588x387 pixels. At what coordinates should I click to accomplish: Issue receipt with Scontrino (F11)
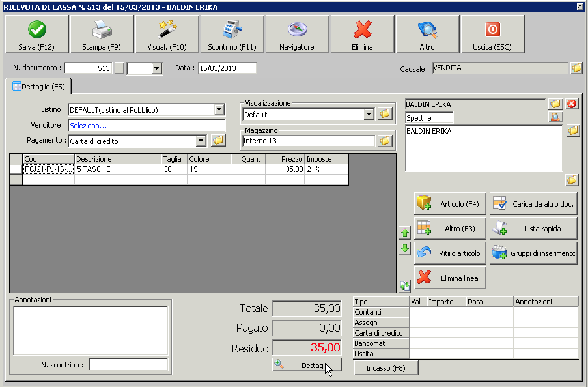(232, 34)
